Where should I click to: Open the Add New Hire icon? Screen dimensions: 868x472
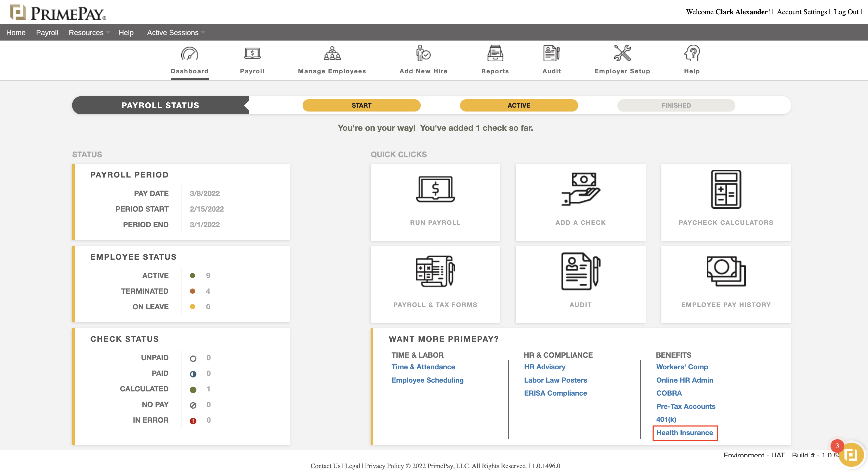click(423, 54)
